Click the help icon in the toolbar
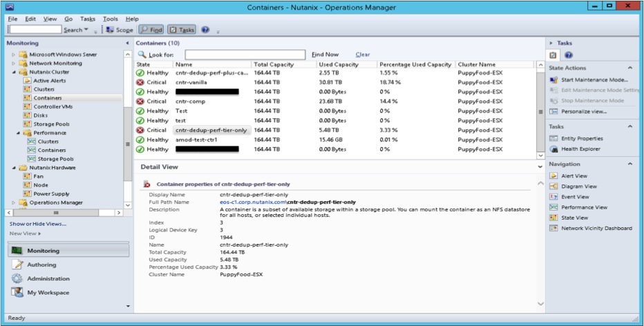This screenshot has height=326, width=644. 205,30
